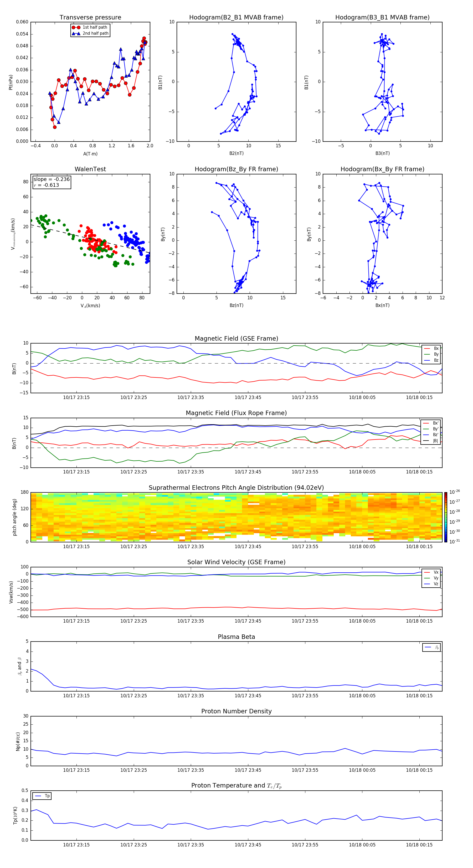Click the "Proton Temperature and Te/Tp" title
The height and width of the screenshot is (868, 473).
(x=236, y=786)
